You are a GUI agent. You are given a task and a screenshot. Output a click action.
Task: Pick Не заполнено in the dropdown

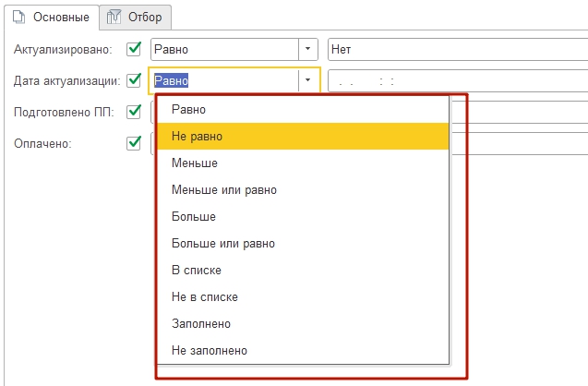tap(209, 351)
